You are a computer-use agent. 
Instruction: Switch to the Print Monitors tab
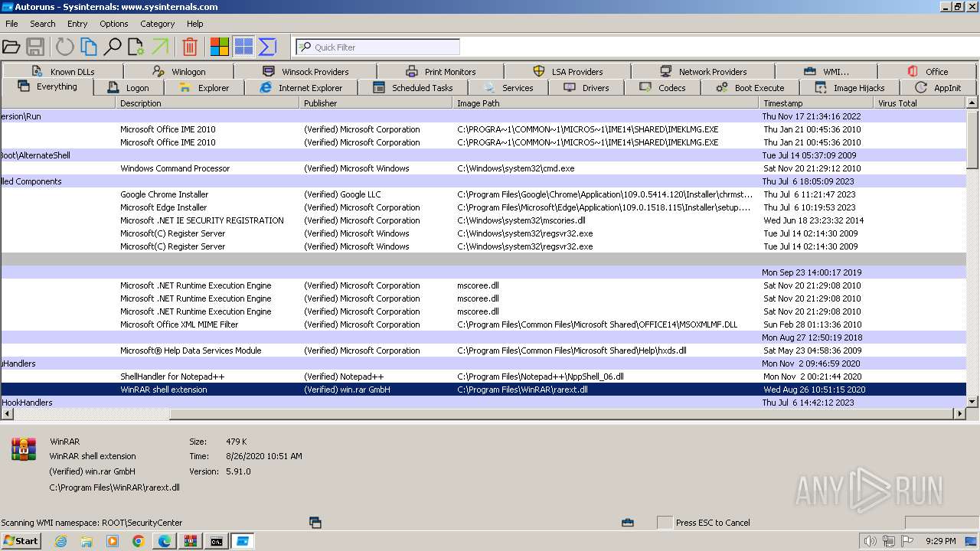tap(440, 71)
